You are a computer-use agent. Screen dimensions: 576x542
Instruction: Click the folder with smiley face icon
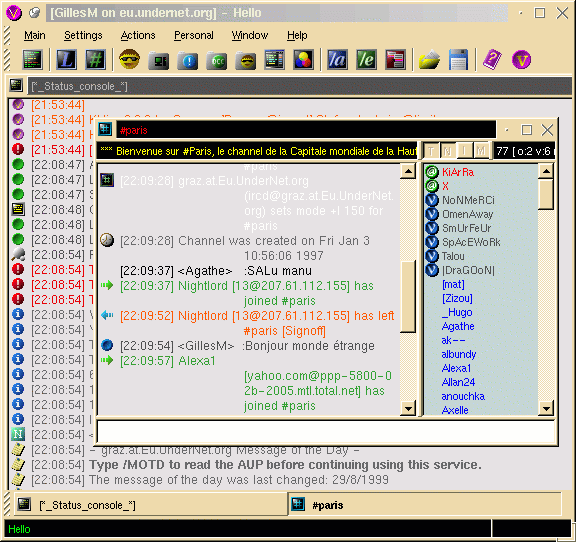point(246,61)
